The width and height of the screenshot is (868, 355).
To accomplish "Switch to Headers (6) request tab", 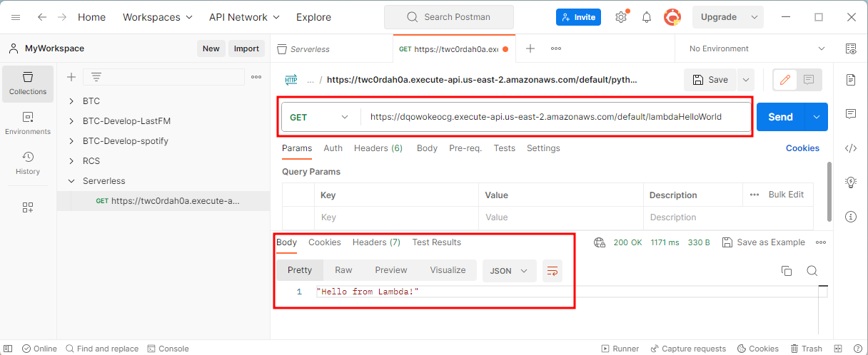I will click(378, 148).
